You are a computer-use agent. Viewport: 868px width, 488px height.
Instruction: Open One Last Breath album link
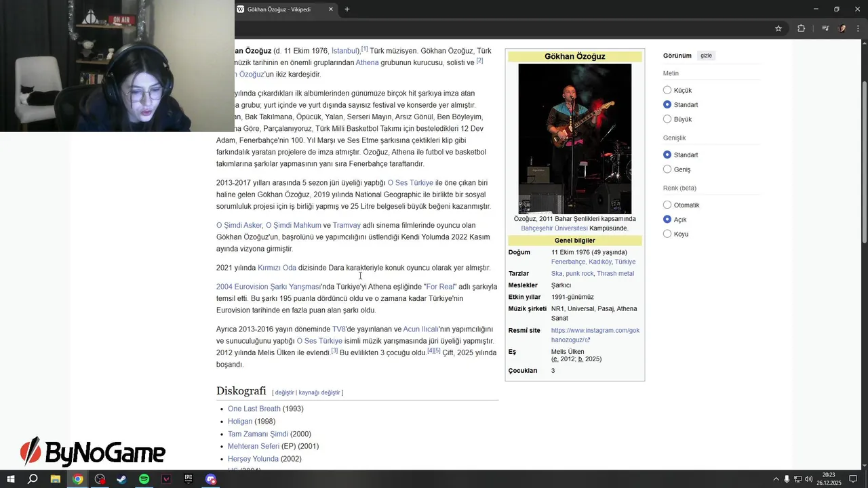point(254,409)
